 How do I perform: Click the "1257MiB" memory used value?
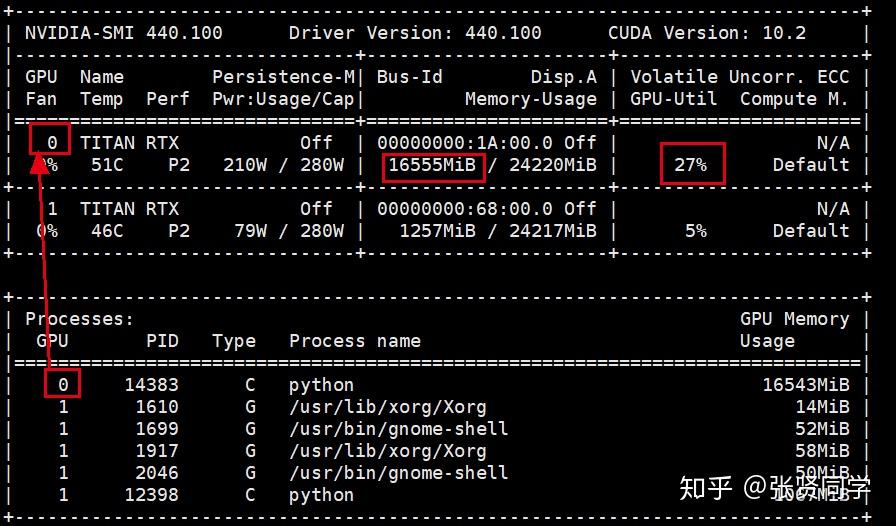[437, 231]
